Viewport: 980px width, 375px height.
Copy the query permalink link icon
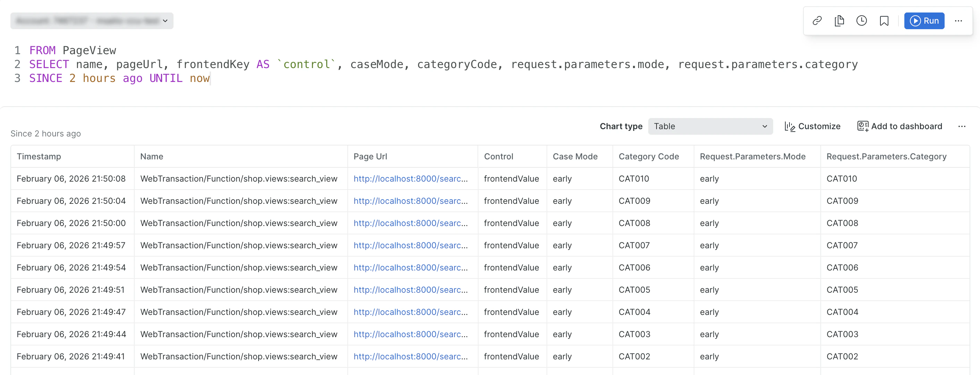coord(817,20)
